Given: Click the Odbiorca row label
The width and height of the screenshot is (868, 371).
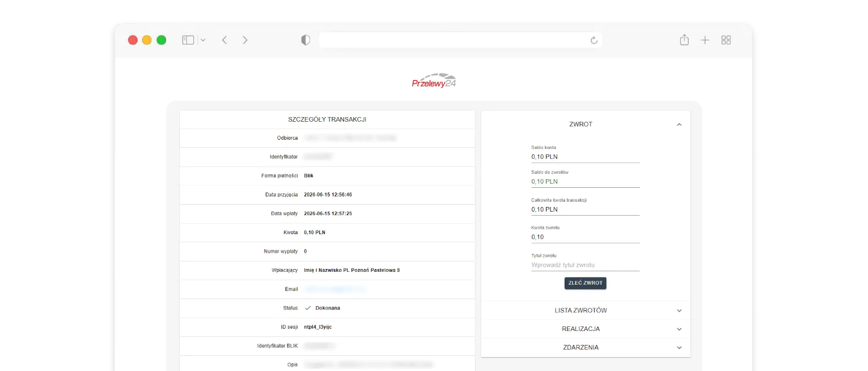Looking at the screenshot, I should 287,138.
